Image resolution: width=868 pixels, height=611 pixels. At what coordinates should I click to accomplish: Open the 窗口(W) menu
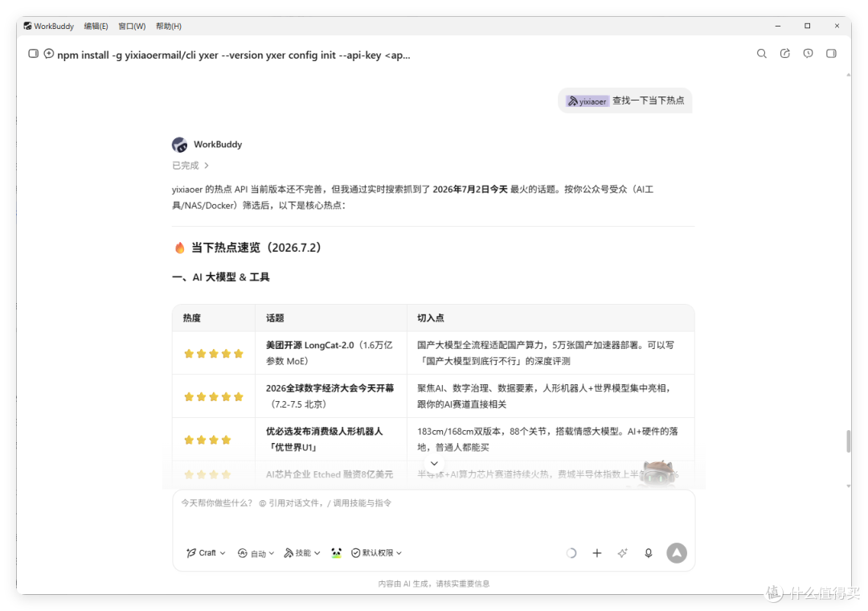click(x=132, y=26)
